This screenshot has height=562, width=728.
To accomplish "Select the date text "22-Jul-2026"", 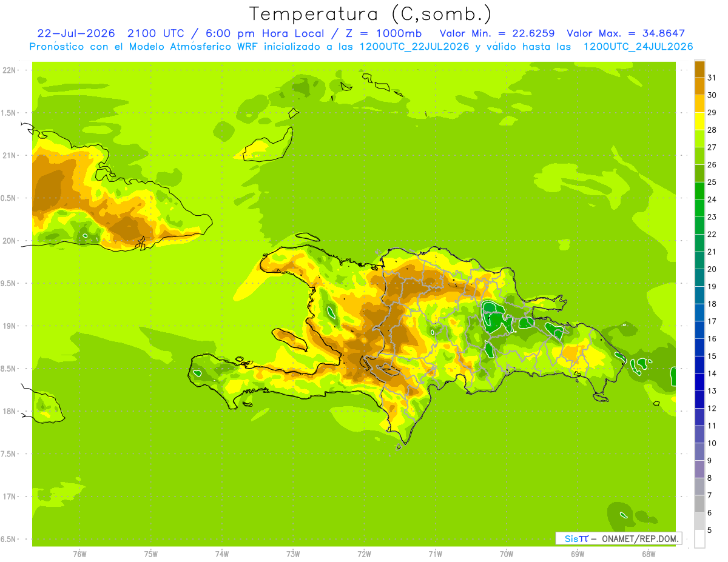I will (x=76, y=33).
